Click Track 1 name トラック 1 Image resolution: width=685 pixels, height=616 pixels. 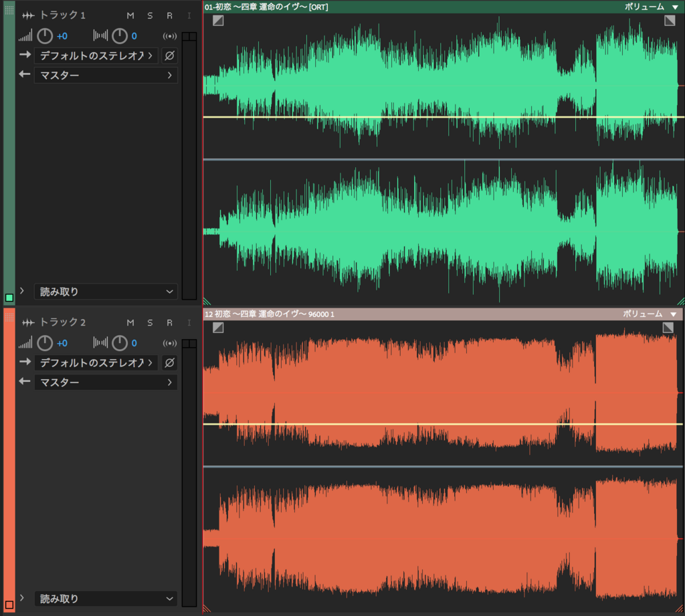62,15
